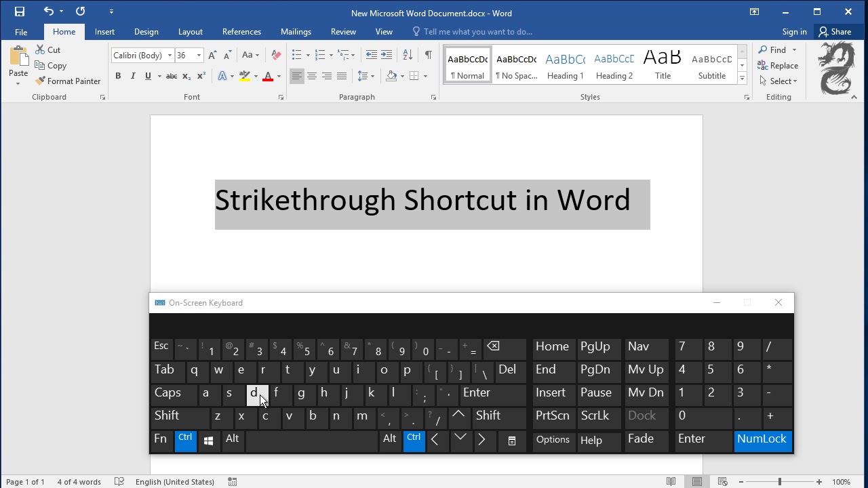Open the font size dropdown showing 36
Image resolution: width=868 pixels, height=488 pixels.
pyautogui.click(x=199, y=56)
